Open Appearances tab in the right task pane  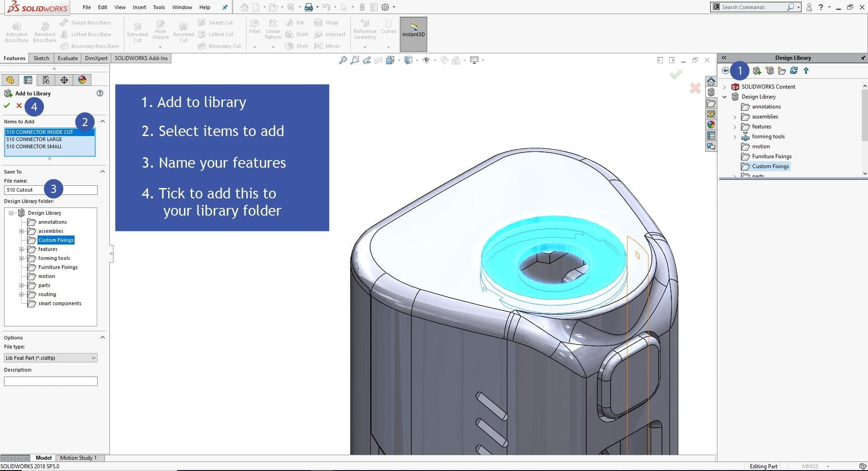point(711,125)
